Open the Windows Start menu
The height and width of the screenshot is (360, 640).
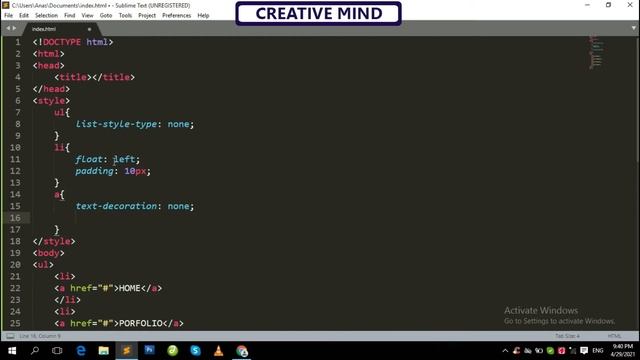[x=12, y=351]
